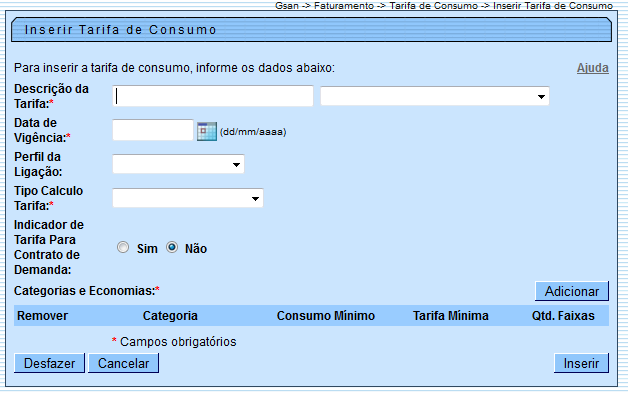
Task: Click the (dd/mm/aaaa) format hint
Action: tap(253, 132)
